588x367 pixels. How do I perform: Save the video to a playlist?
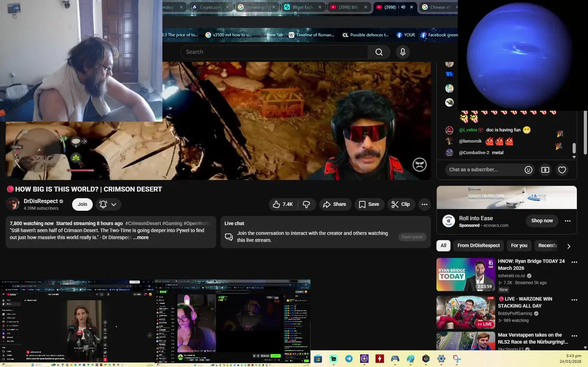click(x=369, y=204)
